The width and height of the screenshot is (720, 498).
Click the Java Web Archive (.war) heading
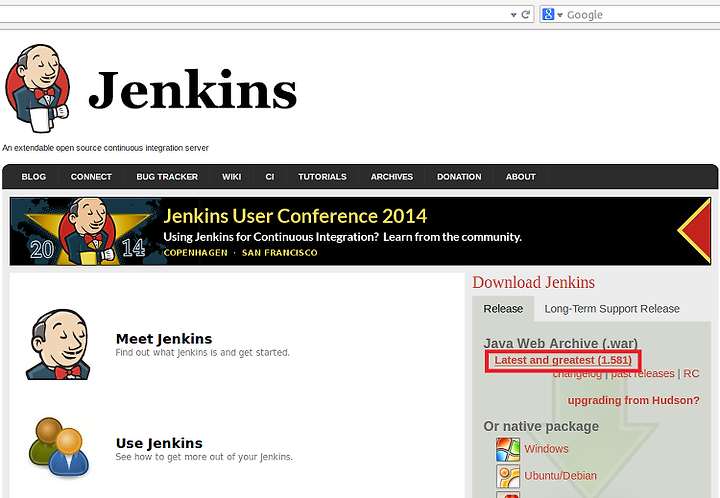561,343
